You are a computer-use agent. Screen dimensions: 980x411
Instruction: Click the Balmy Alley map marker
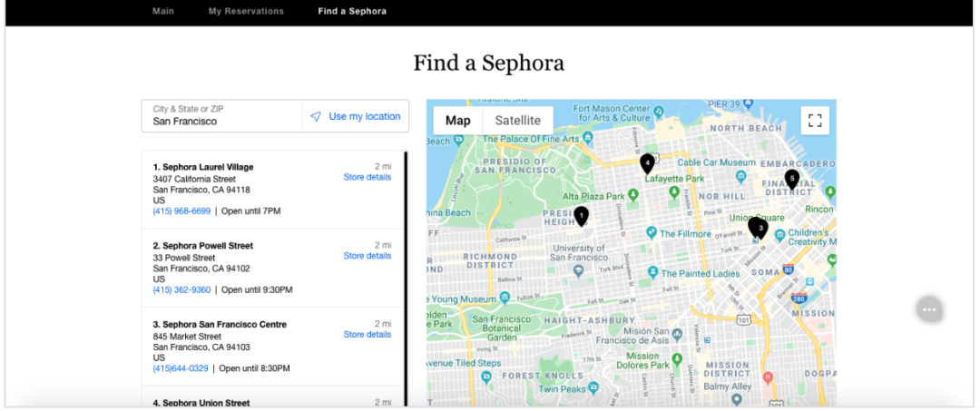738,398
